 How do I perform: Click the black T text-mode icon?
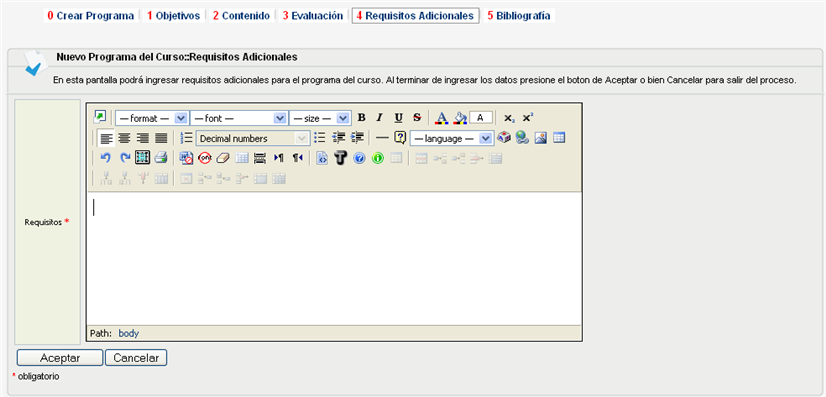tap(340, 157)
